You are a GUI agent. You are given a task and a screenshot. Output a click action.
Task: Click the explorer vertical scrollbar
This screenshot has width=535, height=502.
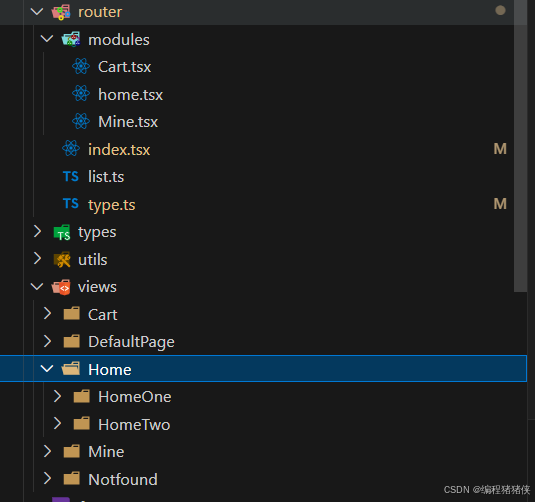click(x=520, y=146)
